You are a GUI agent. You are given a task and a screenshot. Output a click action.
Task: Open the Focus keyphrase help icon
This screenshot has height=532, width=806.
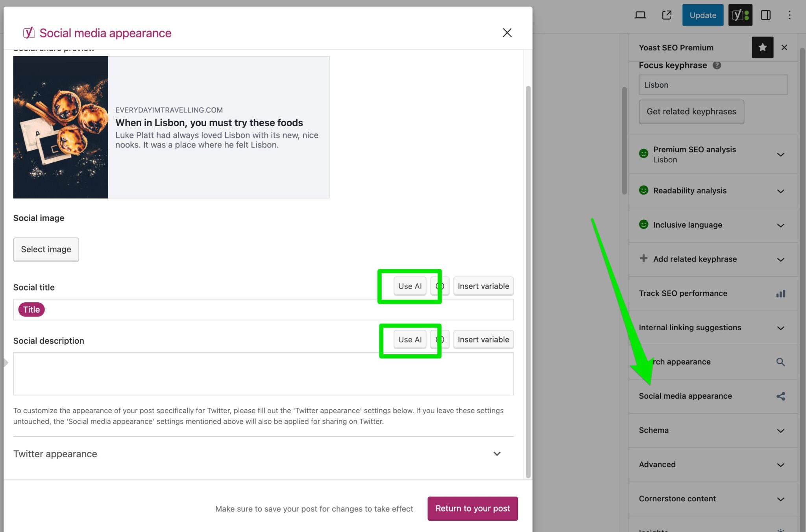[x=717, y=65]
